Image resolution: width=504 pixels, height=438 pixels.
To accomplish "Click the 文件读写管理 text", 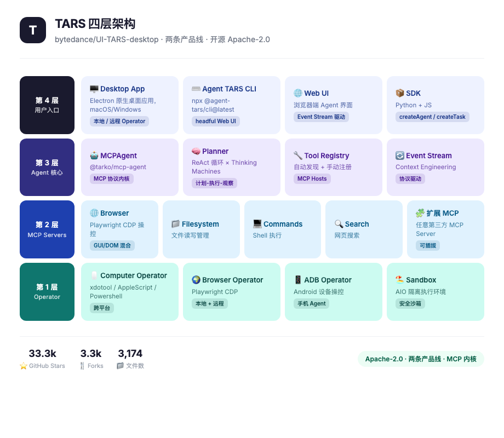I will [190, 235].
